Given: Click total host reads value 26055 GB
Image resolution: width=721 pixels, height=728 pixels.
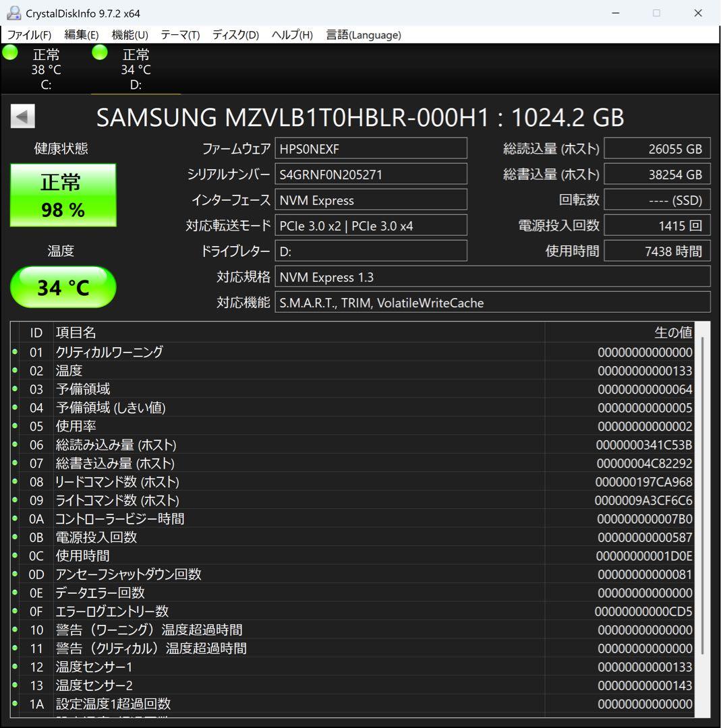Looking at the screenshot, I should [658, 148].
